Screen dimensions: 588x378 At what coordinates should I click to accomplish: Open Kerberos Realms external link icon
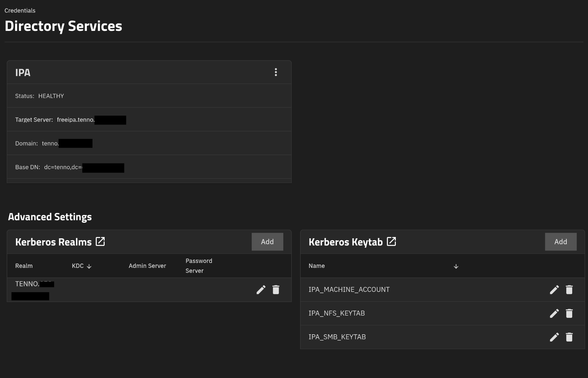point(100,242)
